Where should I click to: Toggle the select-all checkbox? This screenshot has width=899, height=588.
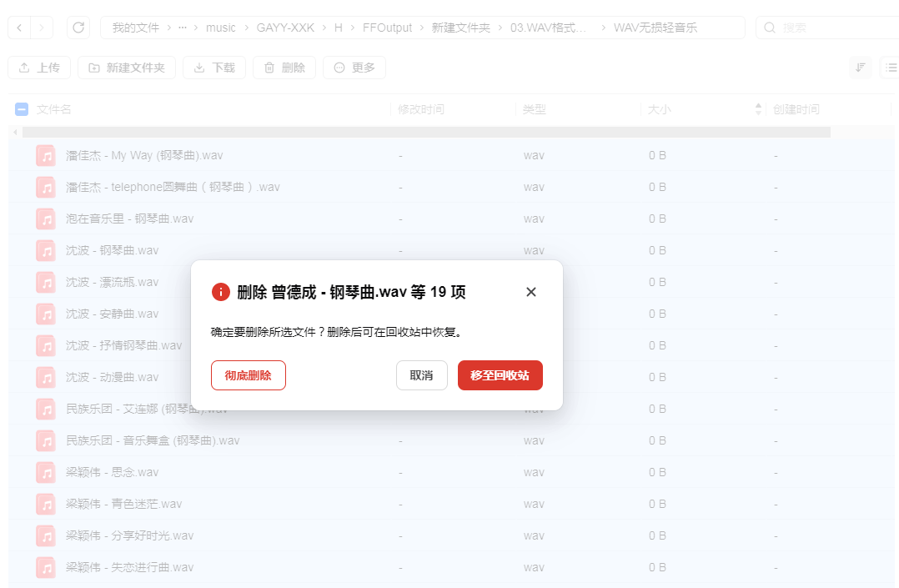tap(22, 109)
